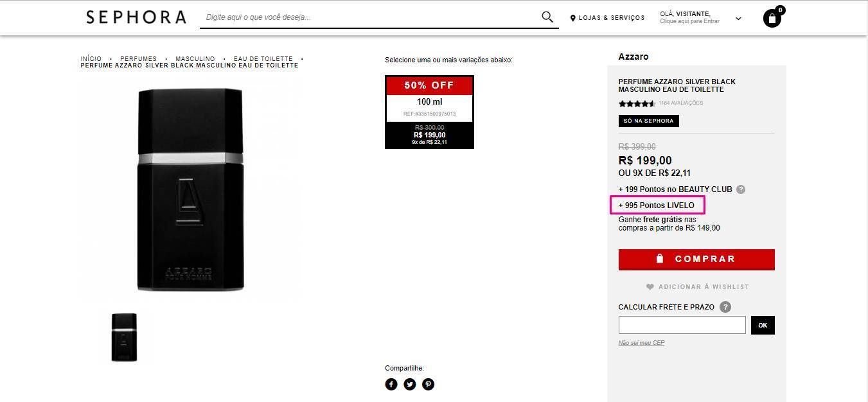Click the Lojas & Serviços location pin
The height and width of the screenshot is (402, 868).
573,18
